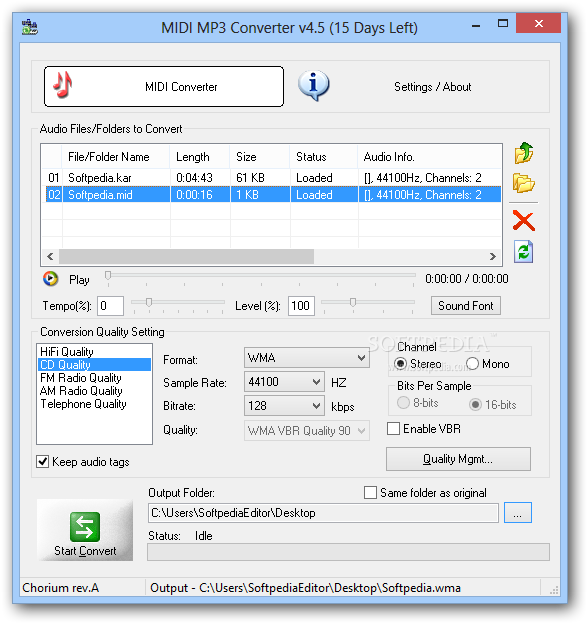
Task: Enable the VBR checkbox
Action: pyautogui.click(x=393, y=429)
